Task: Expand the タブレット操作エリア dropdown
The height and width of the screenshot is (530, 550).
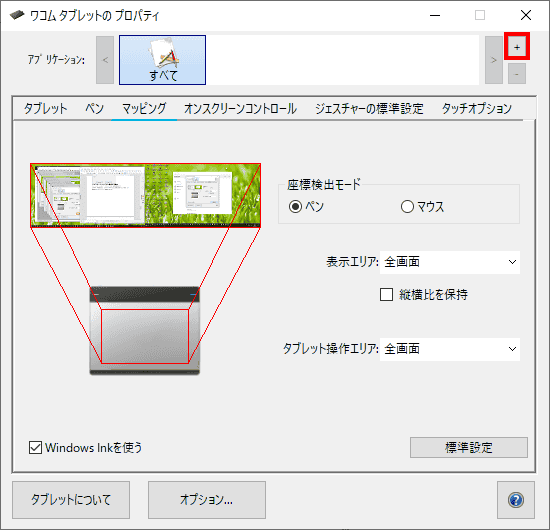Action: click(450, 349)
